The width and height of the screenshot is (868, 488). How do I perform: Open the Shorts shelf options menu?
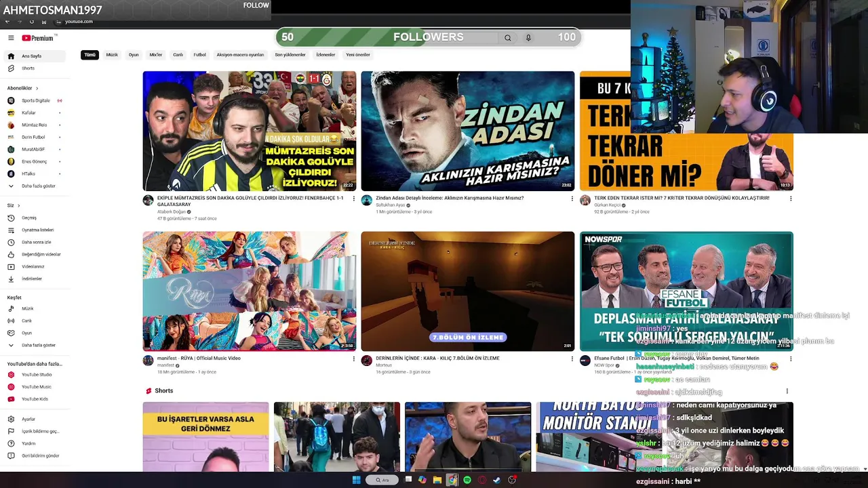787,391
